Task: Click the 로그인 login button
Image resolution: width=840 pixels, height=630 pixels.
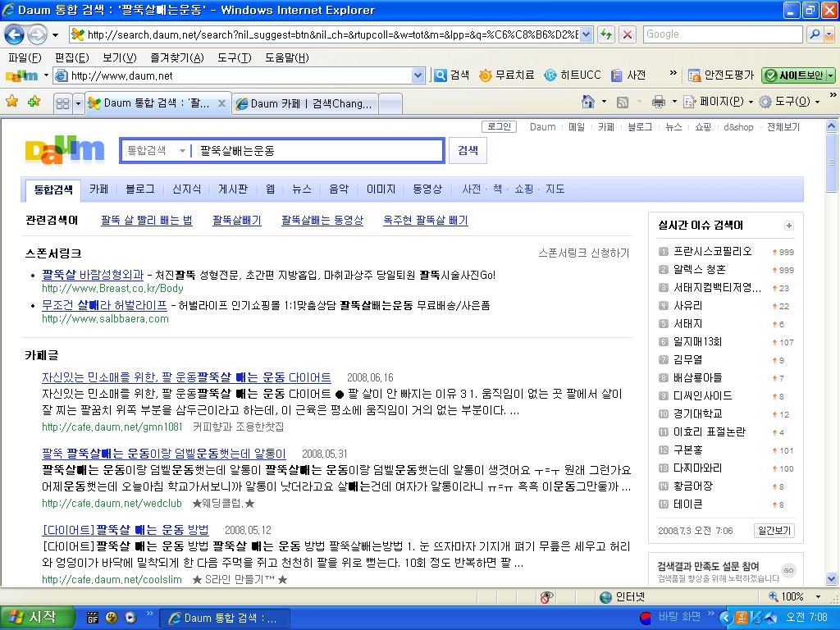Action: pyautogui.click(x=499, y=127)
